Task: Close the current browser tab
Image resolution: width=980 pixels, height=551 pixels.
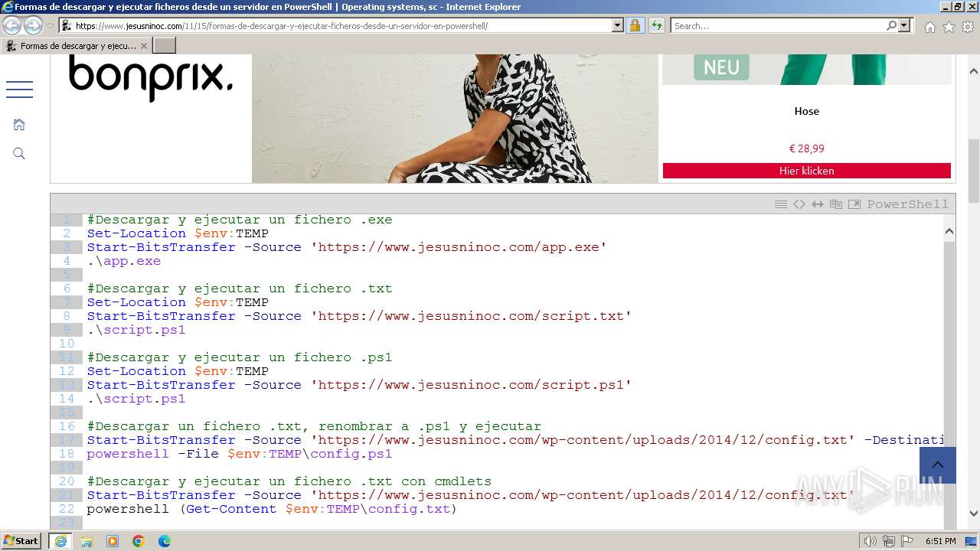Action: pos(144,46)
